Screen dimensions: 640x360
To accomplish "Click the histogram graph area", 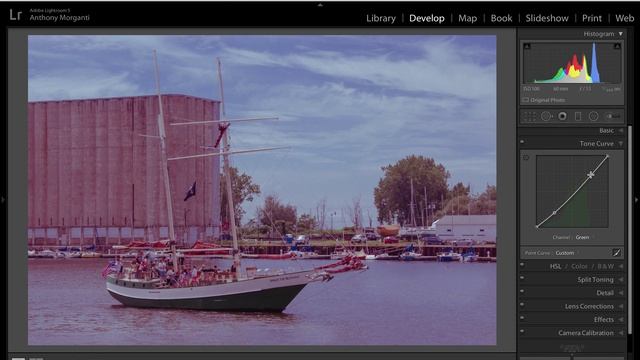I will (572, 63).
